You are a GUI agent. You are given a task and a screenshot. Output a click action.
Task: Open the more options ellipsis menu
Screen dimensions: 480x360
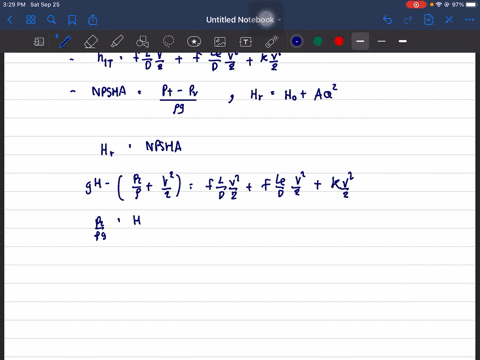click(x=469, y=20)
